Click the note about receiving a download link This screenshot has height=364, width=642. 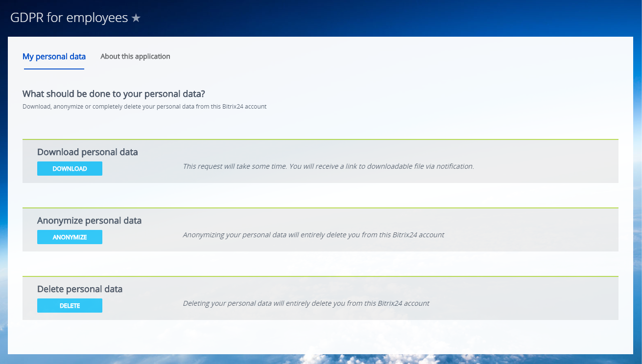tap(328, 166)
